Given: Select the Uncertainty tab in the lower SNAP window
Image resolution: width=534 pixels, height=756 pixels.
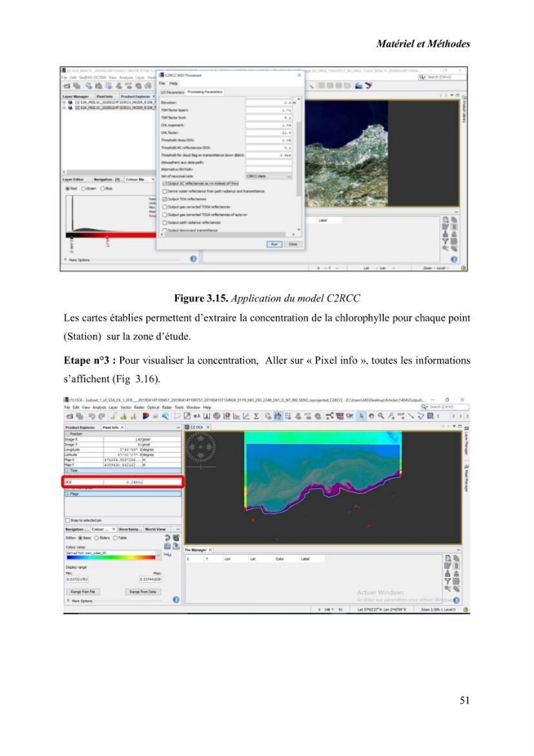Looking at the screenshot, I should pos(129,529).
